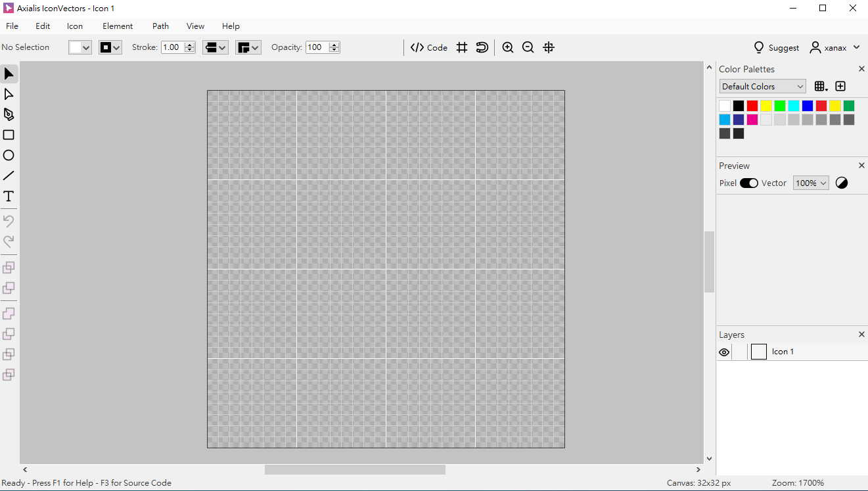This screenshot has width=868, height=491.
Task: Open the stroke line cap dropdown
Action: pyautogui.click(x=216, y=47)
